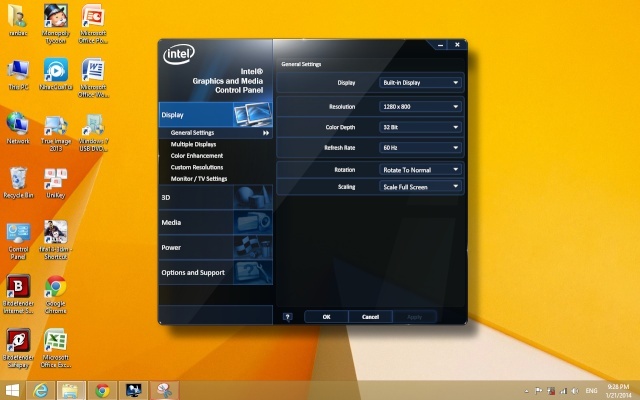Select the Media category in the sidebar
The image size is (640, 400).
pyautogui.click(x=216, y=222)
